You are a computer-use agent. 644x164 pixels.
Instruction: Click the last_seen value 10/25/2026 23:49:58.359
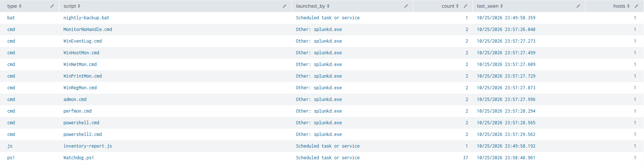(506, 18)
